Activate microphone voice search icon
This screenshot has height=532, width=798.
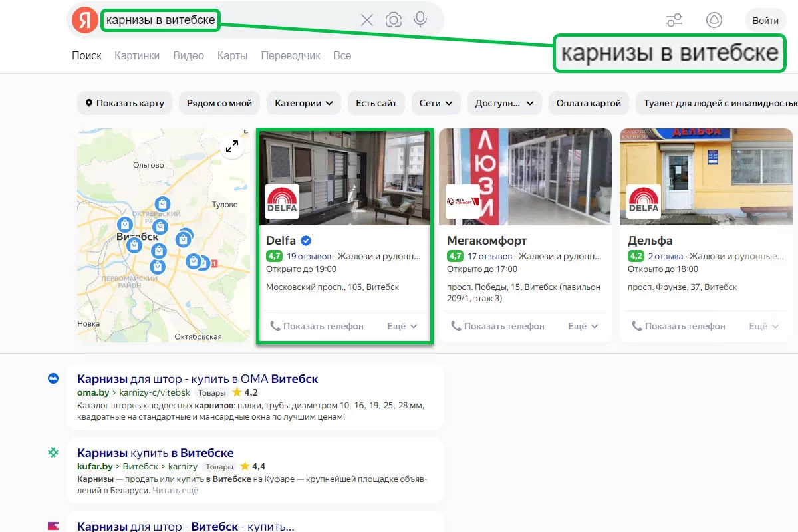[420, 20]
